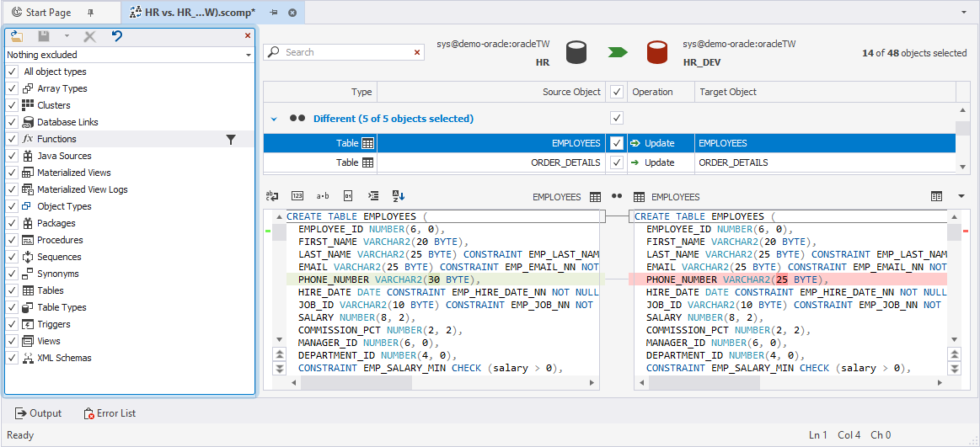
Task: Open the Nothing excluded dropdown
Action: click(130, 55)
